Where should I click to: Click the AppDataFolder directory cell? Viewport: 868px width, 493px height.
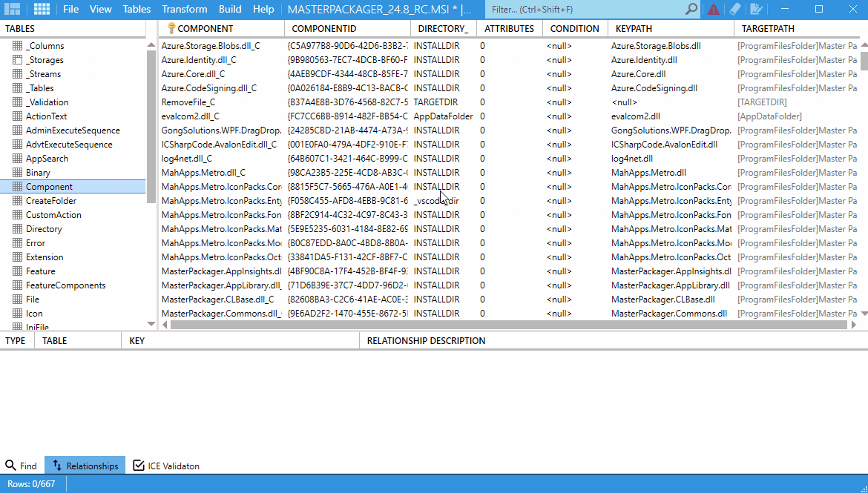click(443, 116)
